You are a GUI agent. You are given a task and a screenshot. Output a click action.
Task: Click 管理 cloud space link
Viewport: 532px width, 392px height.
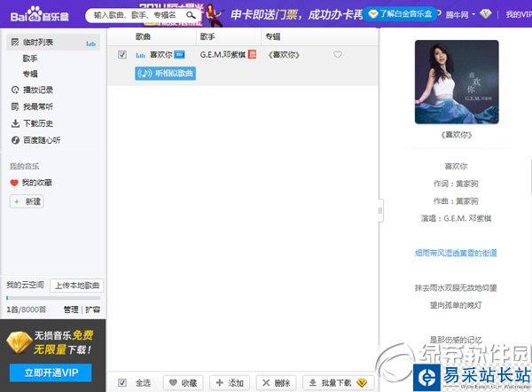(71, 310)
